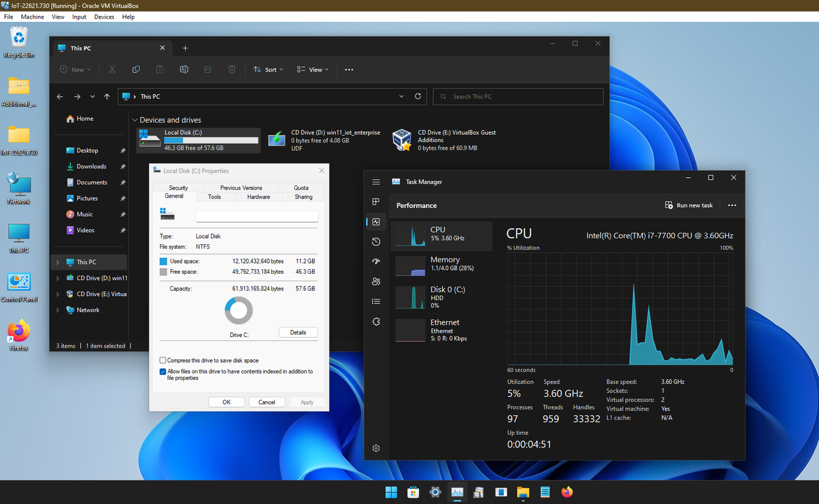The image size is (819, 504).
Task: Select CD Drive (E:) VirtualBox Guest Additions
Action: (x=452, y=140)
